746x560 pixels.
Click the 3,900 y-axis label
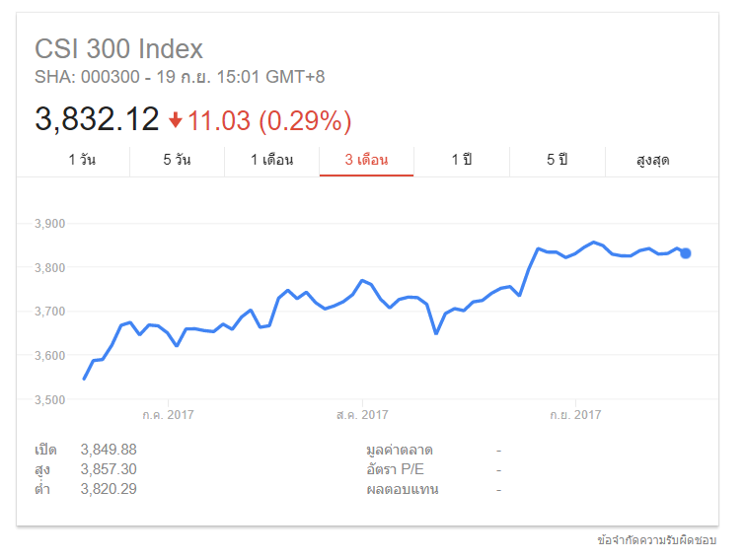click(48, 224)
